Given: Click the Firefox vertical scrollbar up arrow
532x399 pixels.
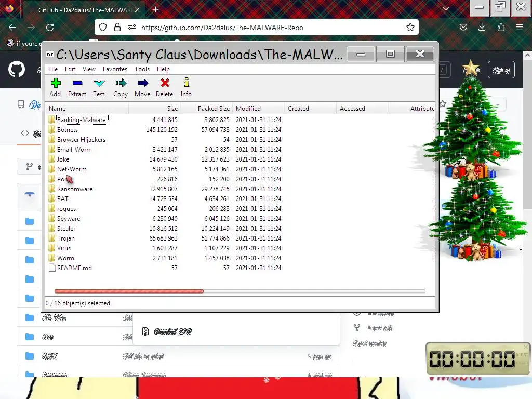Looking at the screenshot, I should point(527,55).
